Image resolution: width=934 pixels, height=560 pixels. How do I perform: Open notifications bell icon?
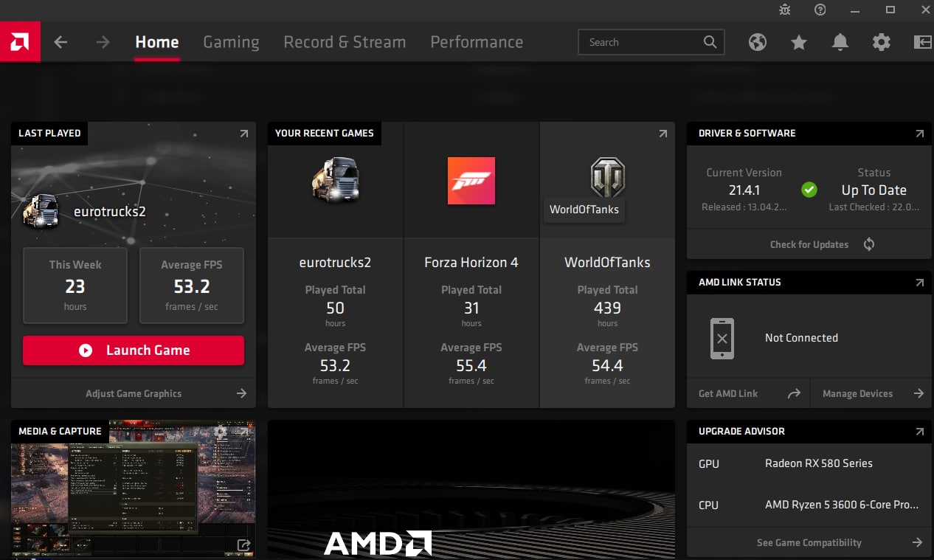840,42
